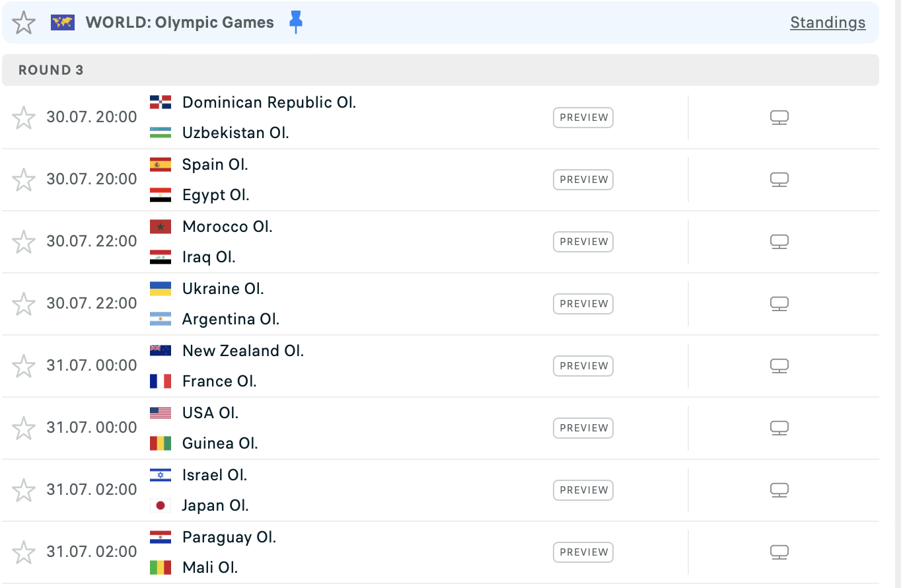This screenshot has height=588, width=901.
Task: Click the Israel flag icon
Action: pyautogui.click(x=161, y=475)
